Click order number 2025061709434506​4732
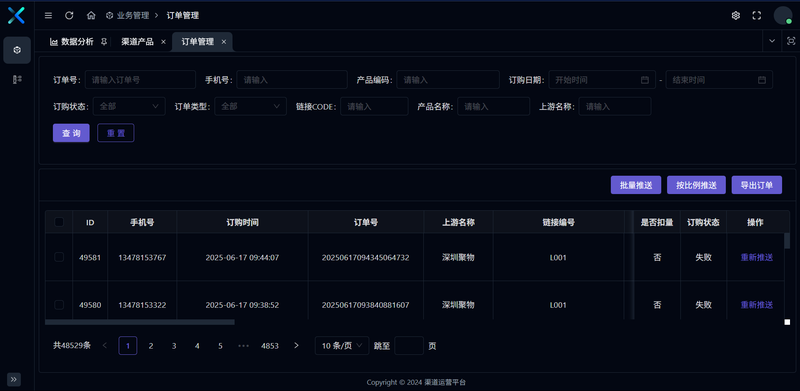The image size is (800, 391). [365, 257]
